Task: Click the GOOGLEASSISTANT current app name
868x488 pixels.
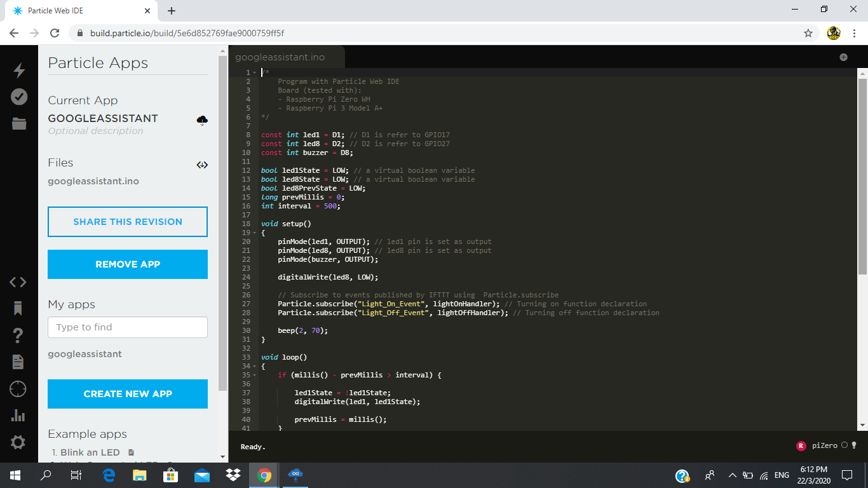Action: tap(103, 118)
